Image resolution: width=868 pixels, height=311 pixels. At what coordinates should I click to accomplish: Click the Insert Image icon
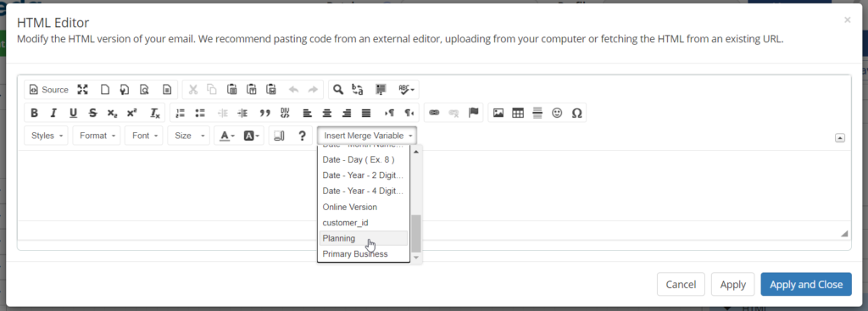click(498, 113)
